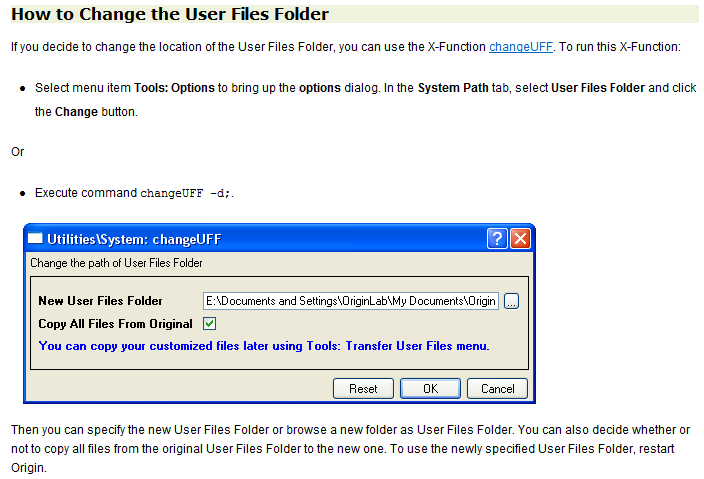Screen dimensions: 704x479
Task: Click the Utilities\System: changeUFF title bar text
Action: [134, 239]
